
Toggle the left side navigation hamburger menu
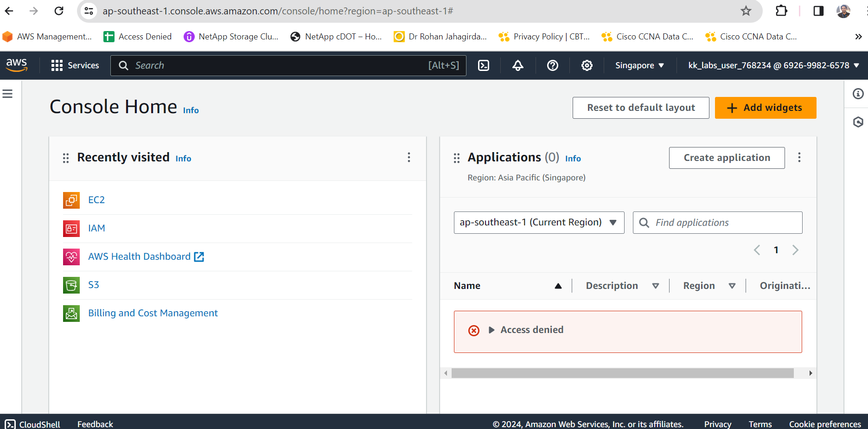click(7, 94)
